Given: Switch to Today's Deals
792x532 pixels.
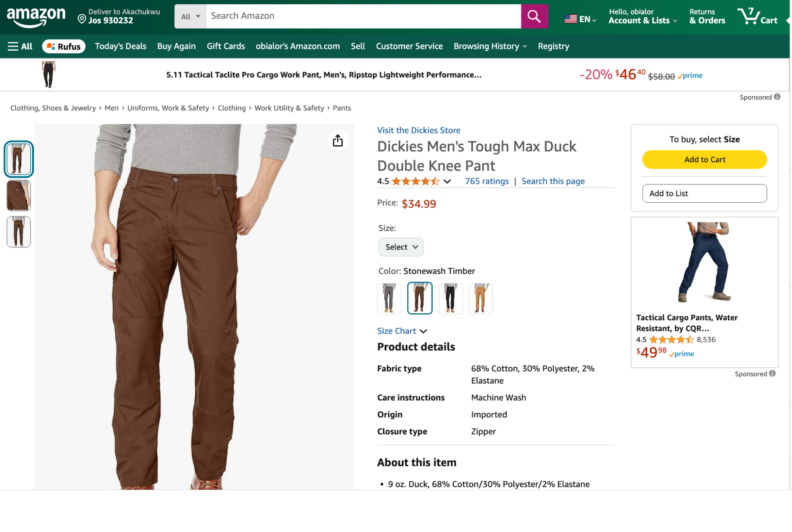Looking at the screenshot, I should click(x=120, y=46).
